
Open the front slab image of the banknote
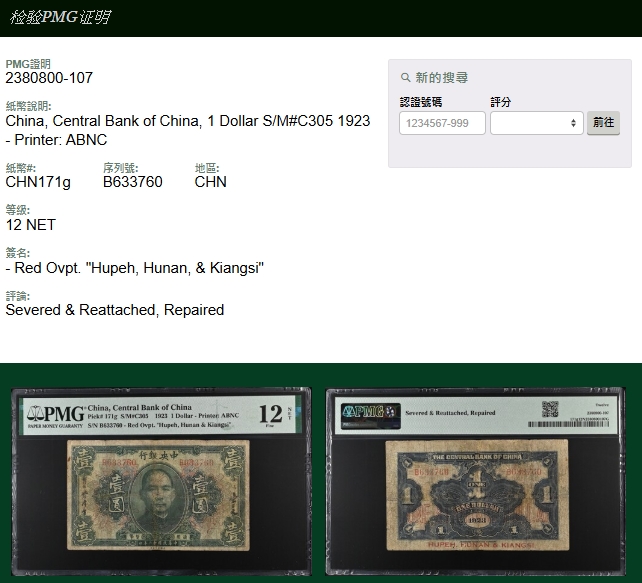pos(161,478)
